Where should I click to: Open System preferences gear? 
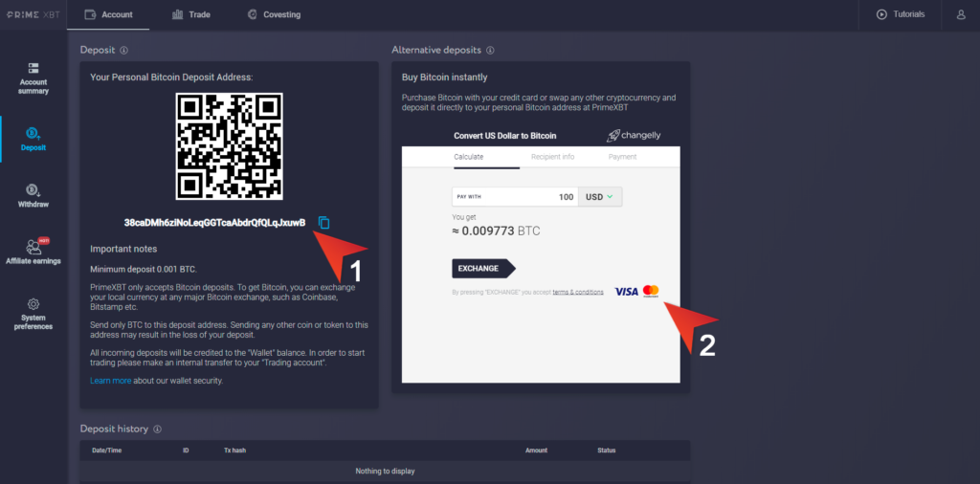click(x=33, y=314)
